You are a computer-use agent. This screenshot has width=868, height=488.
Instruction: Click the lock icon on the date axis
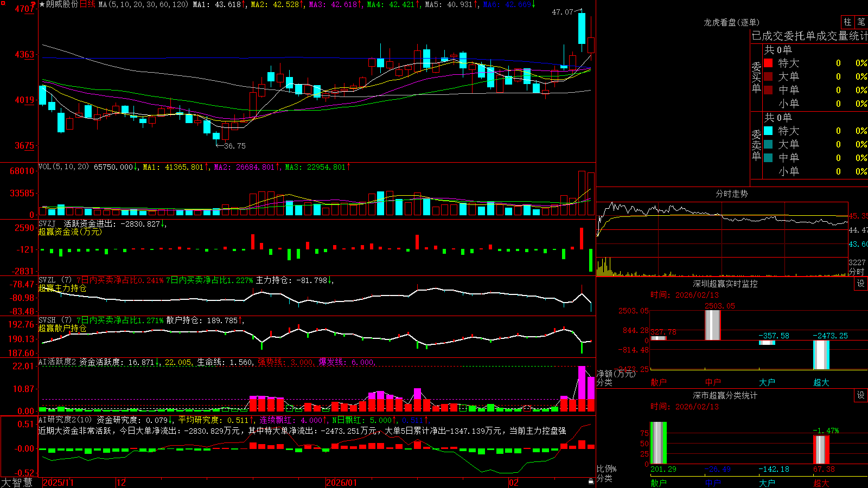click(591, 481)
